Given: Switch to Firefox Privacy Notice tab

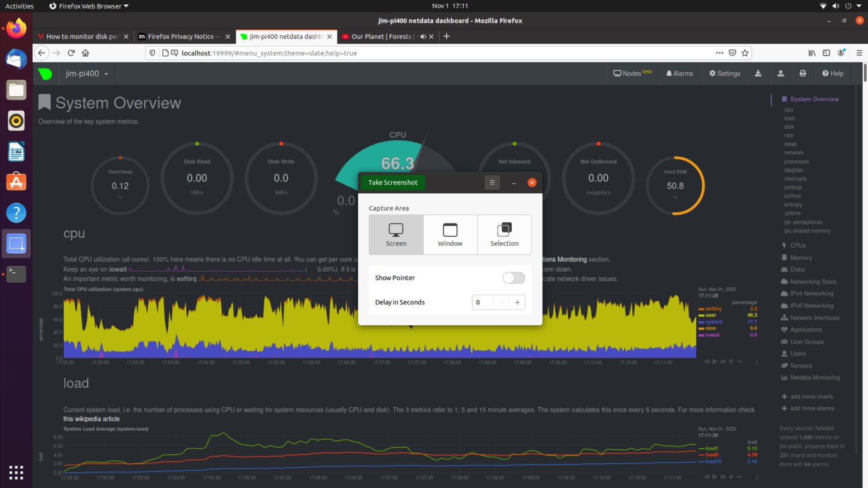Looking at the screenshot, I should 184,36.
